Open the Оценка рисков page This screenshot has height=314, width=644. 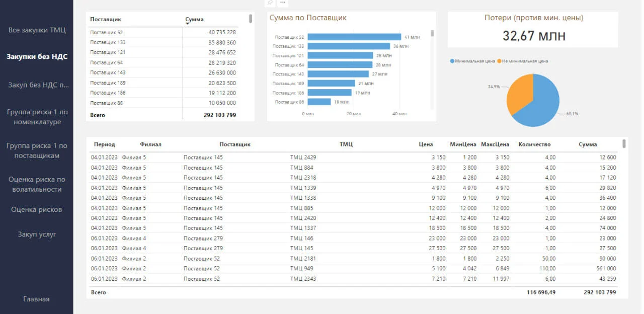click(x=37, y=209)
